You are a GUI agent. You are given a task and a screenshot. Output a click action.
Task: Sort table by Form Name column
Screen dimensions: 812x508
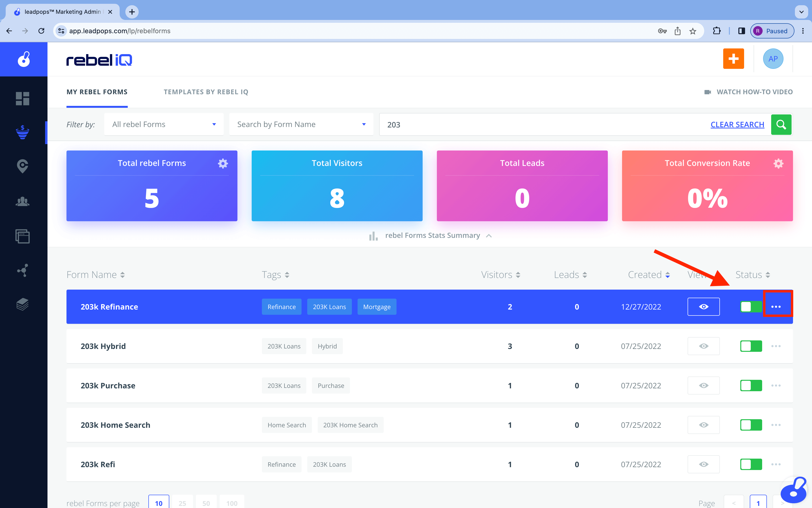[x=95, y=275]
